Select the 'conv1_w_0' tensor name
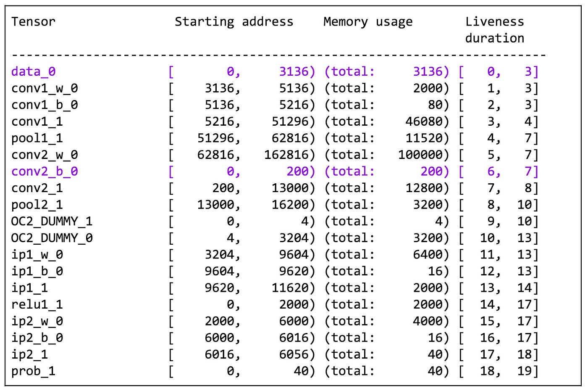This screenshot has height=391, width=588. pyautogui.click(x=45, y=88)
